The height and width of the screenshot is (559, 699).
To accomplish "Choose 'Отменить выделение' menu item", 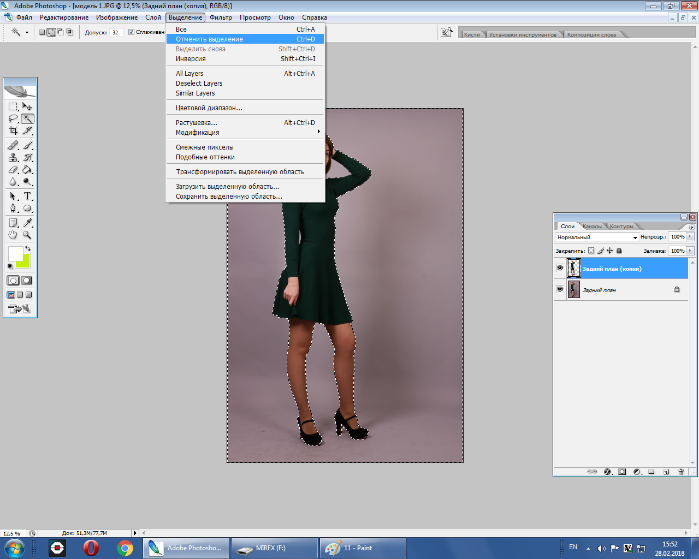I will click(245, 39).
